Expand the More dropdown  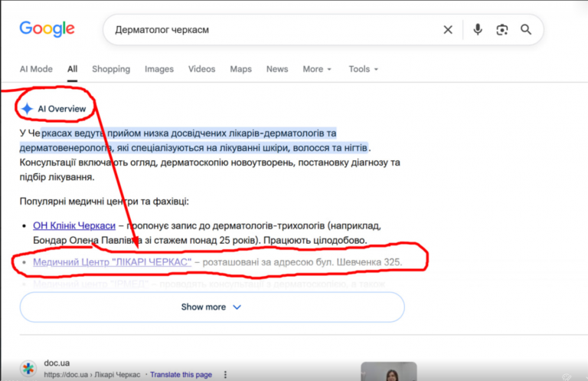tap(317, 69)
